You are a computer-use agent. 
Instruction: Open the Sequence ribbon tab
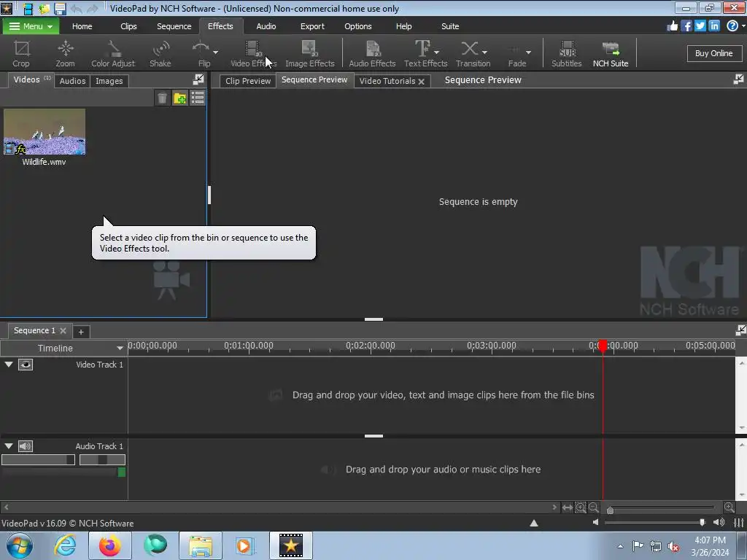[x=174, y=26]
